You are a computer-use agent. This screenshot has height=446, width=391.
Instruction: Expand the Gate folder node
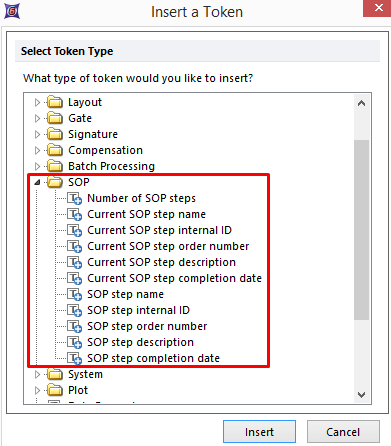[x=37, y=118]
